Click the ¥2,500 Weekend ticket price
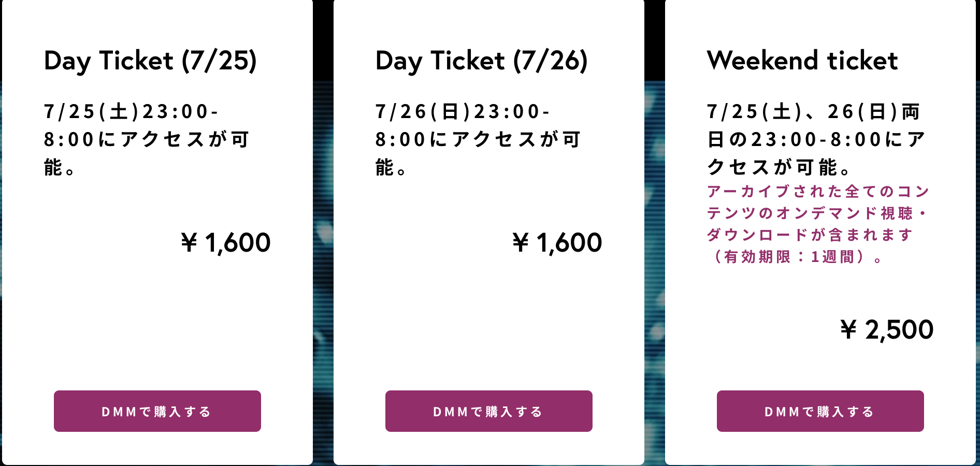Viewport: 980px width, 466px height. point(887,329)
